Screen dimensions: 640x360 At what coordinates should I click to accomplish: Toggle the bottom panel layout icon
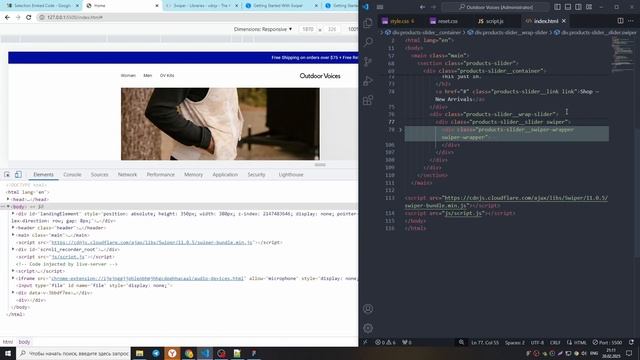[x=568, y=7]
